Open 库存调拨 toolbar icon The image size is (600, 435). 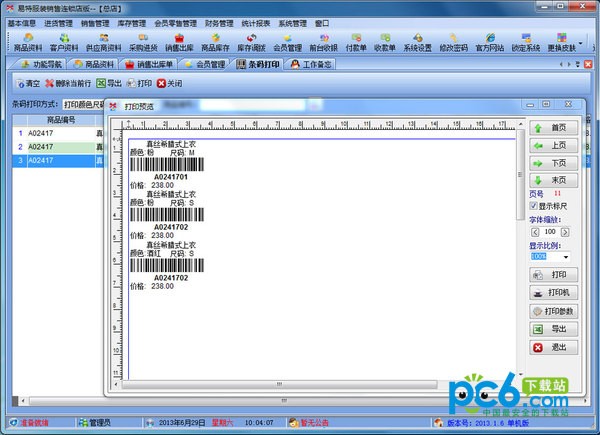click(251, 42)
